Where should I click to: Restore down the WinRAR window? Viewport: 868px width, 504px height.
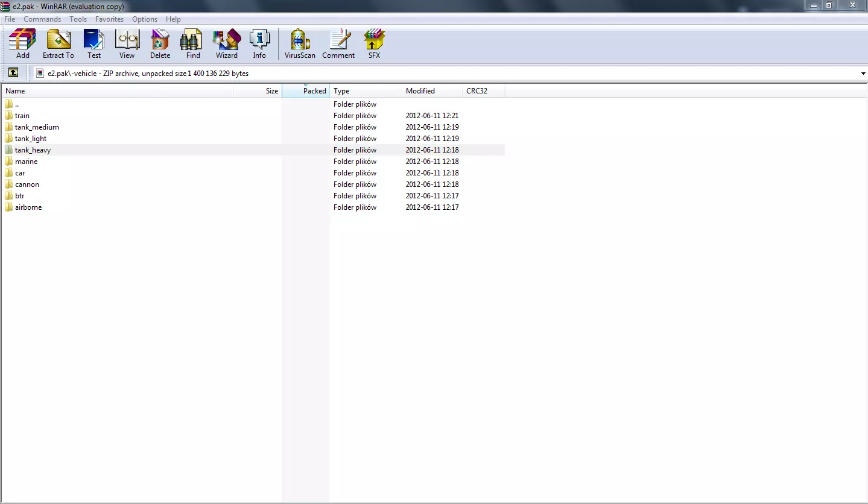click(x=830, y=5)
